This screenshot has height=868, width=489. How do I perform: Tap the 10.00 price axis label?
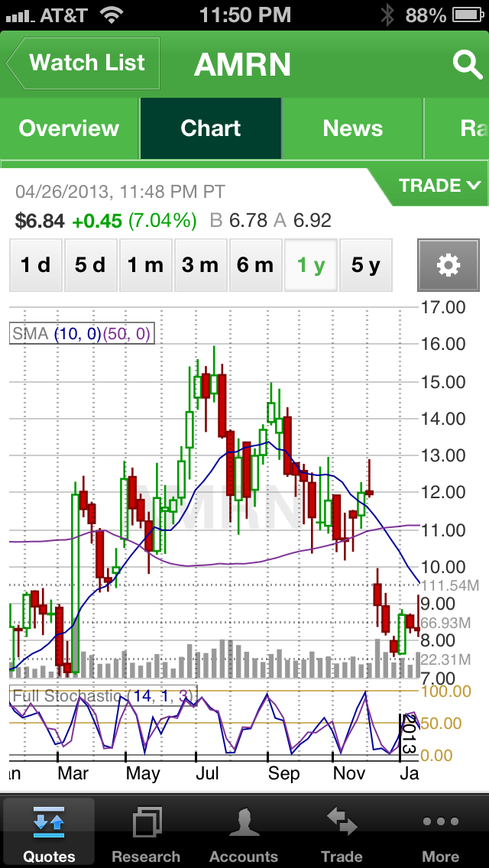[444, 566]
